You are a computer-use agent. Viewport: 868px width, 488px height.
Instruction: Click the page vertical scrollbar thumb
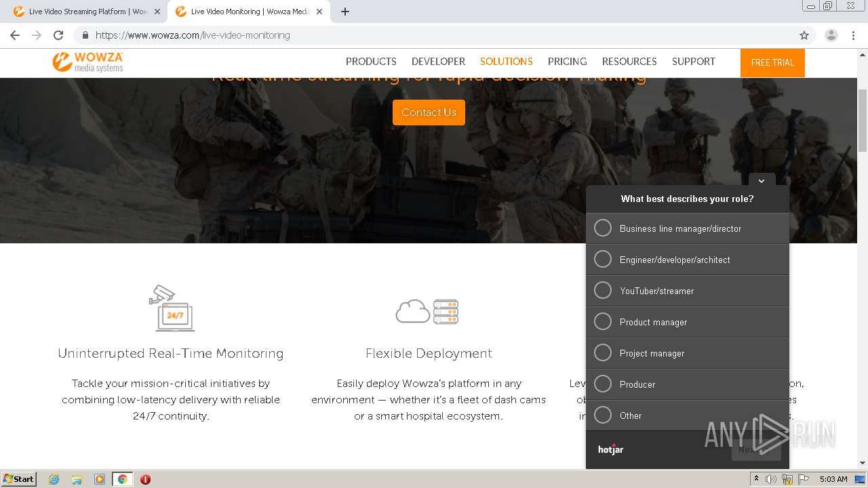click(863, 120)
